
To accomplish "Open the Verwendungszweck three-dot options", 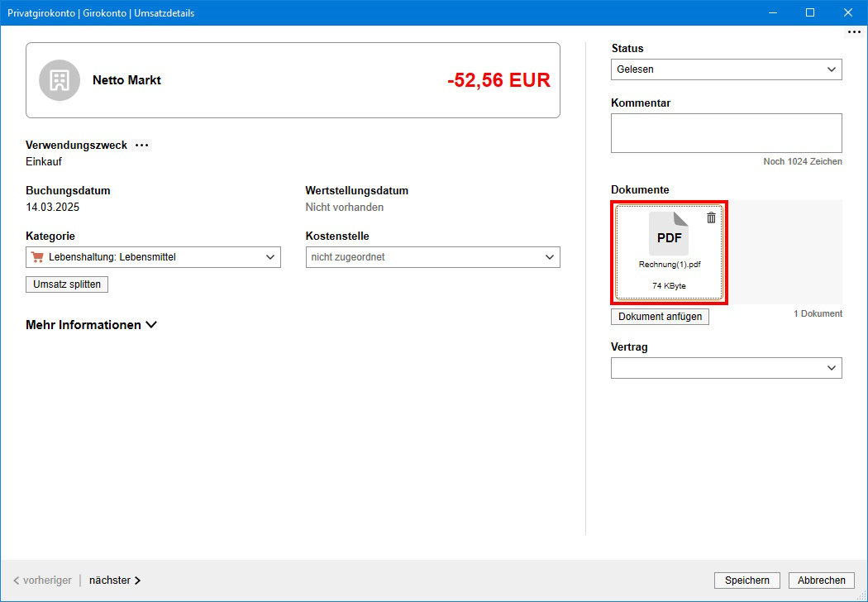I will [x=142, y=145].
